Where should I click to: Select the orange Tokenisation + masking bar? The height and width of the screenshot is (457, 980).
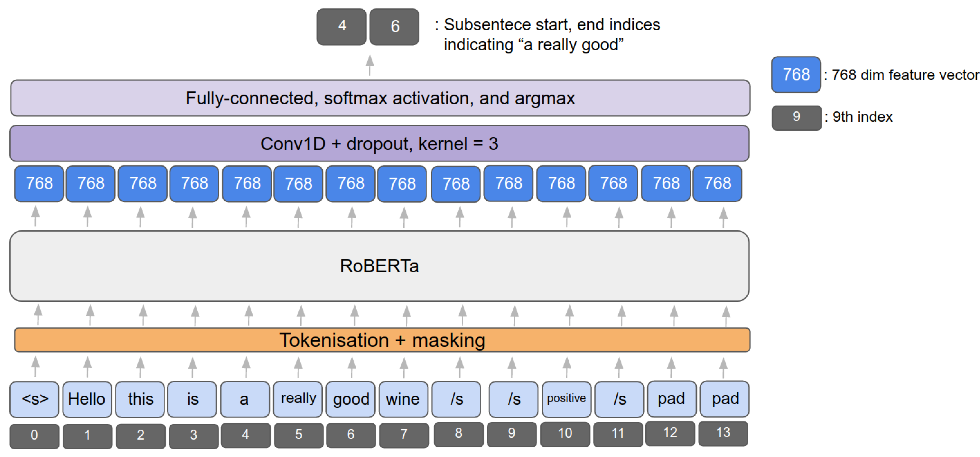pyautogui.click(x=382, y=340)
